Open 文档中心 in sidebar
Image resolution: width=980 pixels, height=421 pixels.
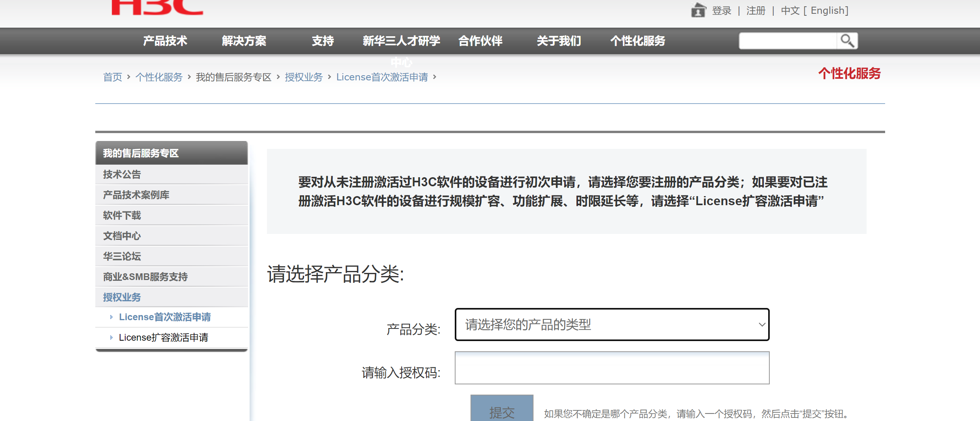click(171, 236)
